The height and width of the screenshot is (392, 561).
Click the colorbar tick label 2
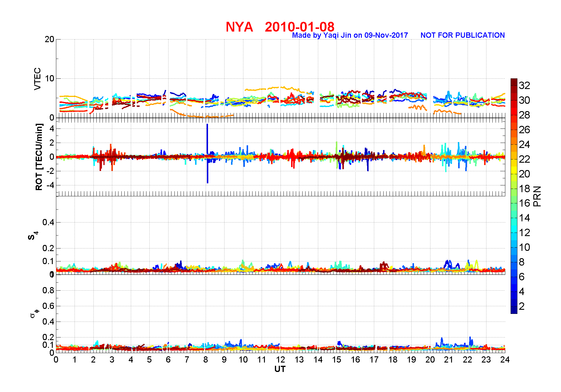522,306
